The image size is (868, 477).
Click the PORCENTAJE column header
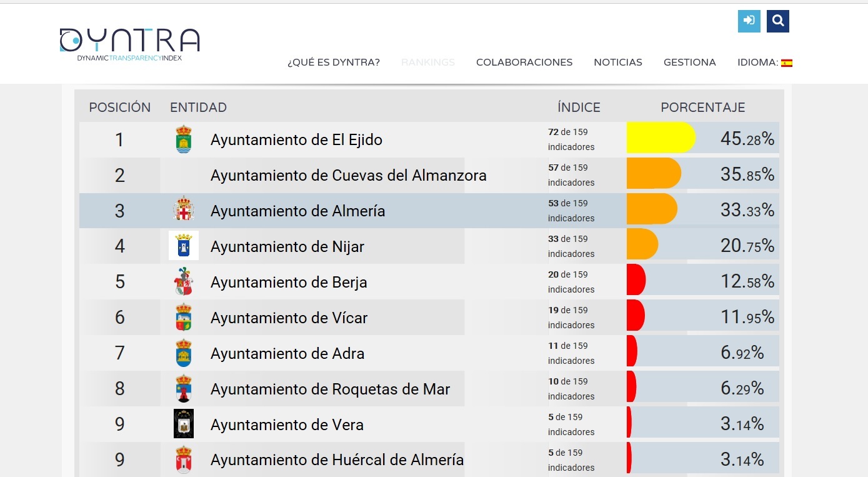703,108
